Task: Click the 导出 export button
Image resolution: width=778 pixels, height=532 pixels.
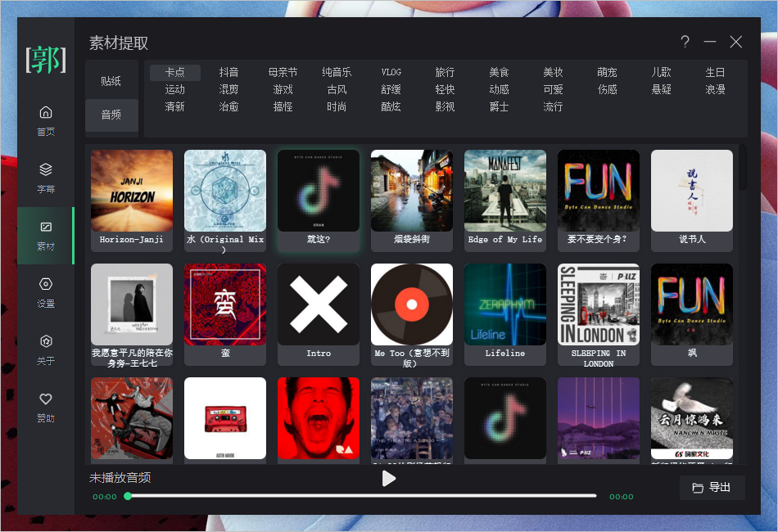Action: (712, 487)
